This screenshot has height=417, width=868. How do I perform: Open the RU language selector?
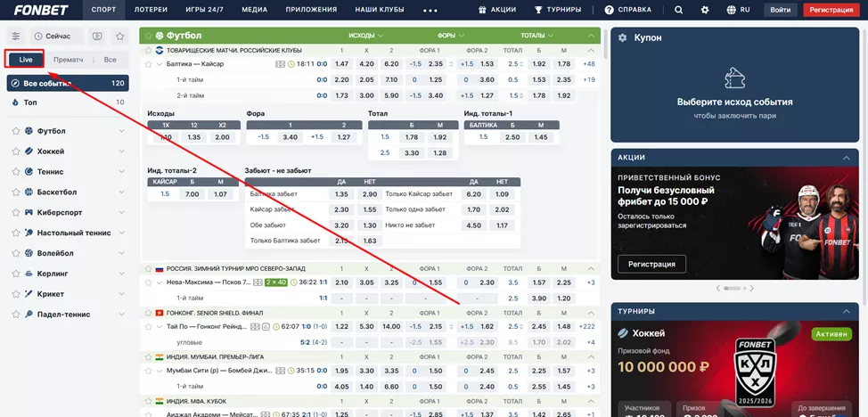(x=737, y=10)
